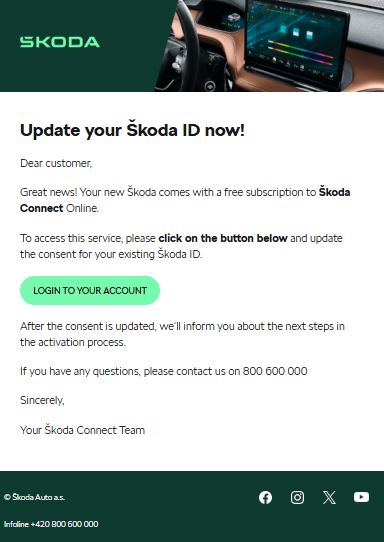This screenshot has width=384, height=542.
Task: Click the rainbow ambient-light slider on the car display
Action: point(300,52)
